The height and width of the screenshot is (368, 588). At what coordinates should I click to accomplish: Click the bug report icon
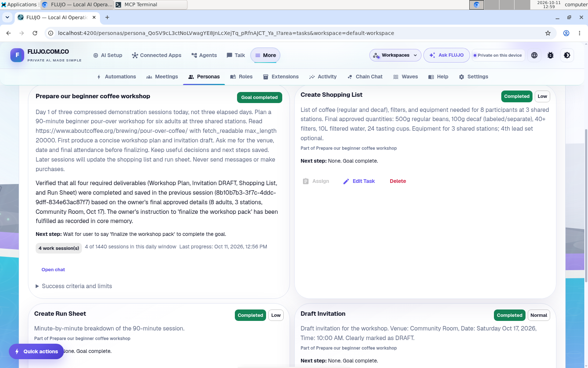pos(551,55)
